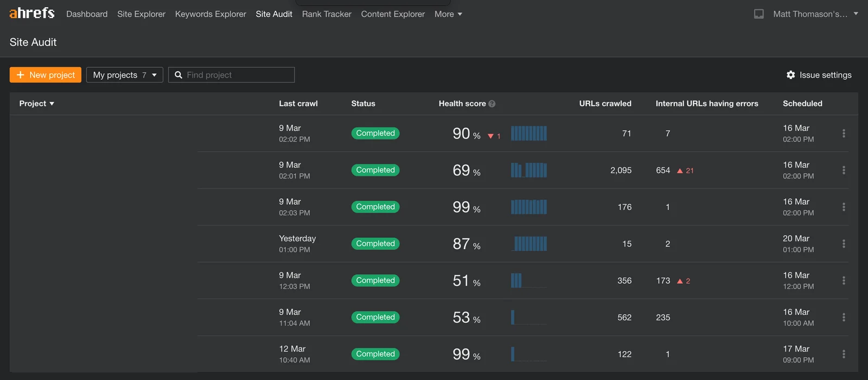Open row actions for the 53% health project
868x380 pixels.
coord(844,317)
